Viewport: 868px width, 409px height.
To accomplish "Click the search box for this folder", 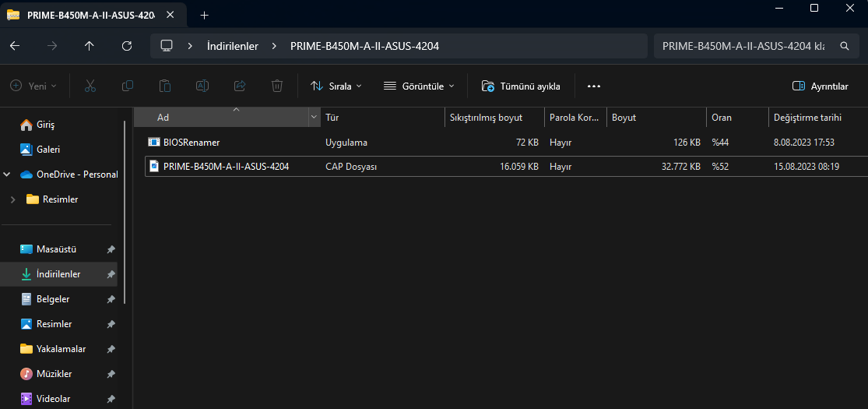I will click(x=747, y=46).
